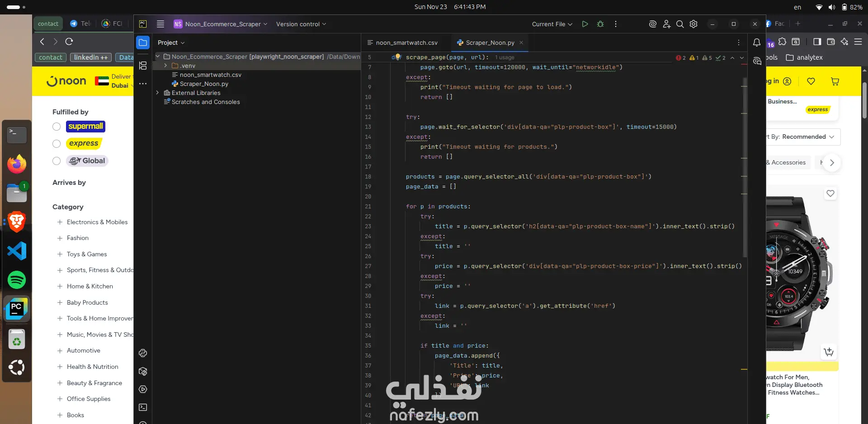The height and width of the screenshot is (424, 868).
Task: Open a new browser tab with plus
Action: (x=798, y=24)
